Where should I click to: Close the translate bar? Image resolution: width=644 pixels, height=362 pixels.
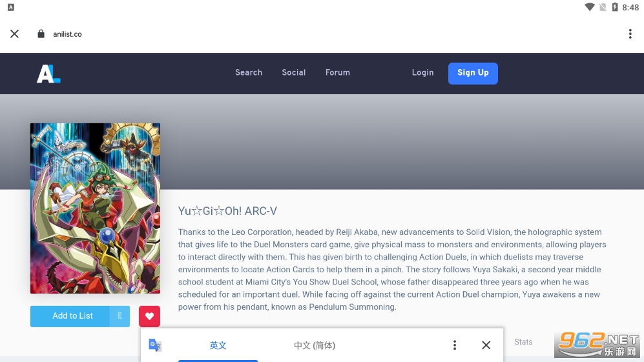(486, 345)
